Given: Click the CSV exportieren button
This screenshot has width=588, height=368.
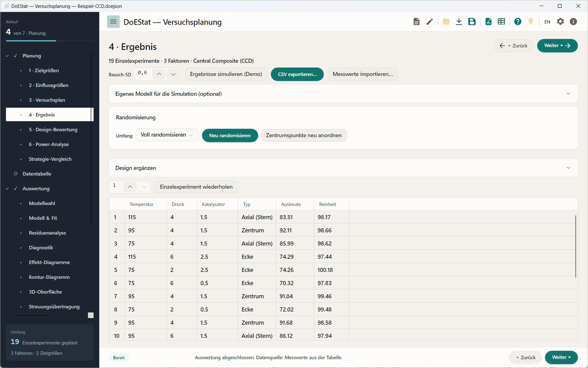Looking at the screenshot, I should point(297,74).
